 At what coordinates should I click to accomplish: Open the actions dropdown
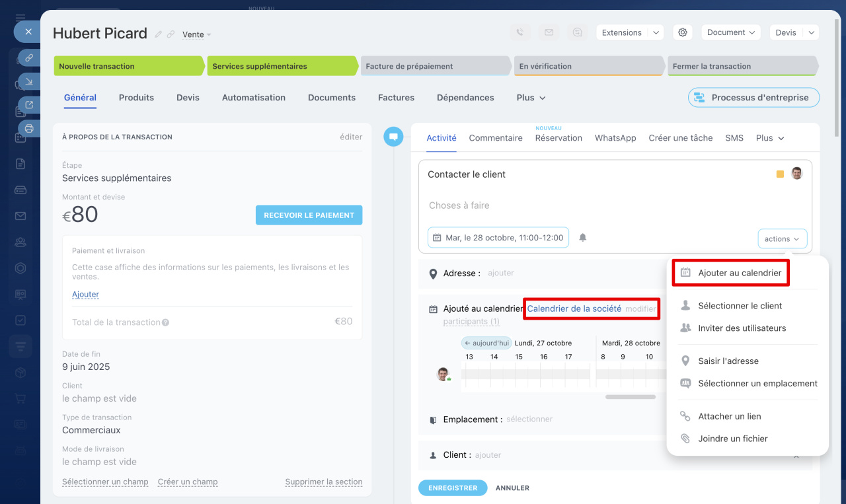tap(782, 239)
